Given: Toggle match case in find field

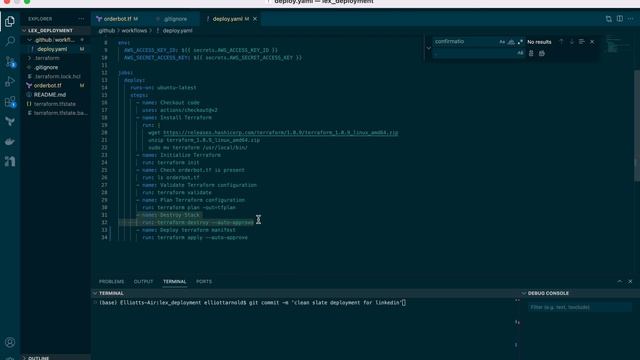Looking at the screenshot, I should (502, 42).
